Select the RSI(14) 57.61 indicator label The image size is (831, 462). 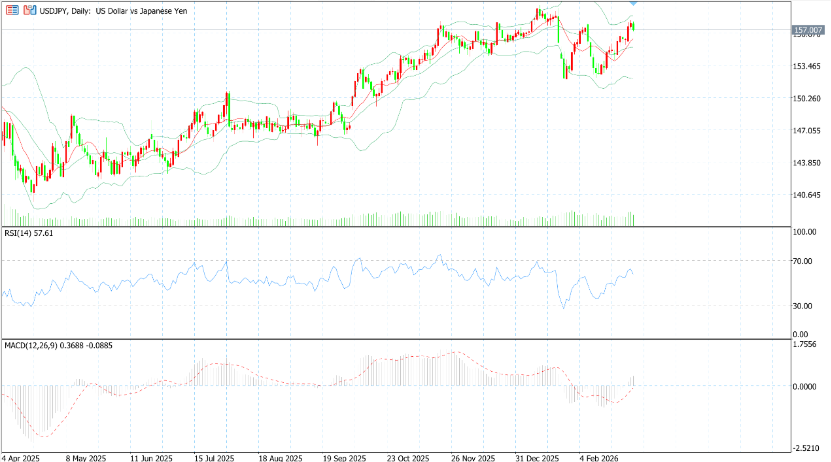29,233
